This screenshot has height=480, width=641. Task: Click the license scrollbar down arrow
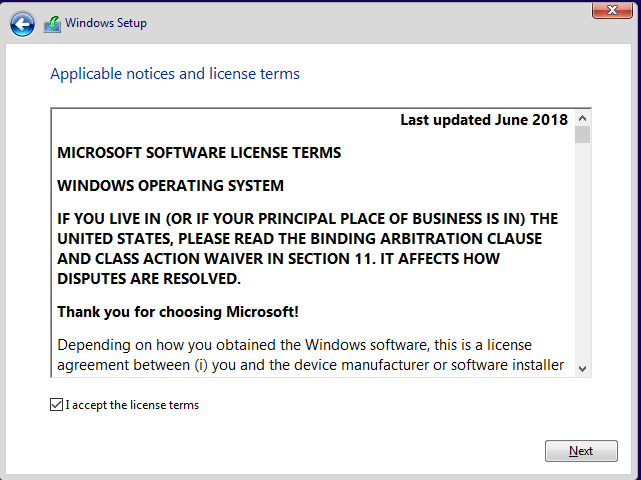click(x=582, y=367)
